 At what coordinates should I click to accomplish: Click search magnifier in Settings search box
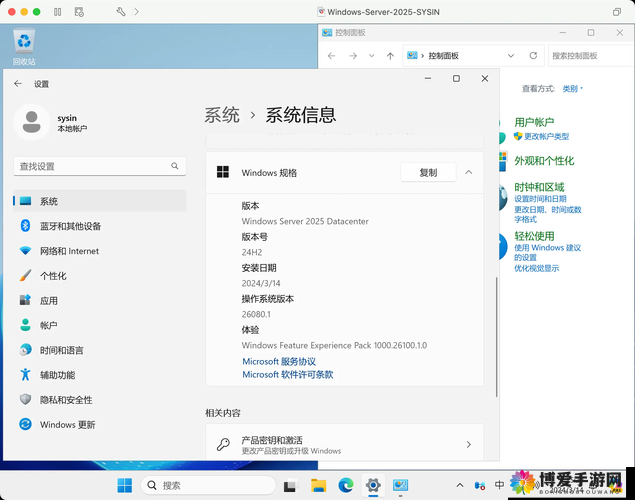pos(175,166)
